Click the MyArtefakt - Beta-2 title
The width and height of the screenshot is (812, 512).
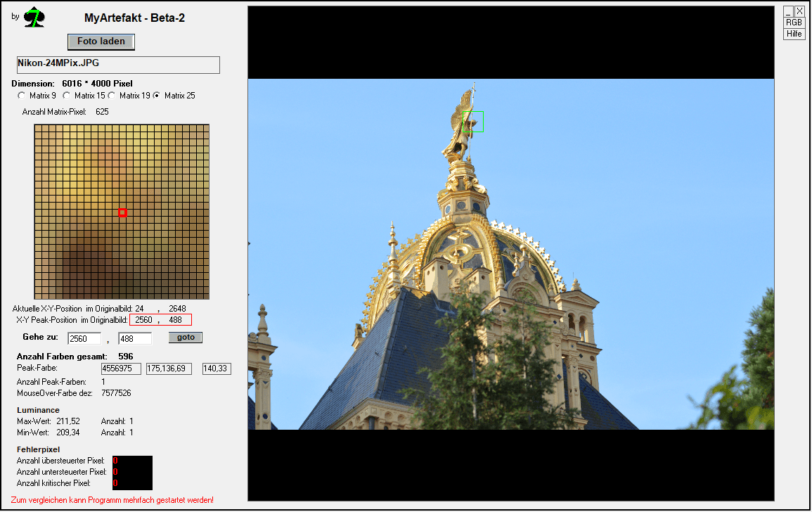pos(135,18)
